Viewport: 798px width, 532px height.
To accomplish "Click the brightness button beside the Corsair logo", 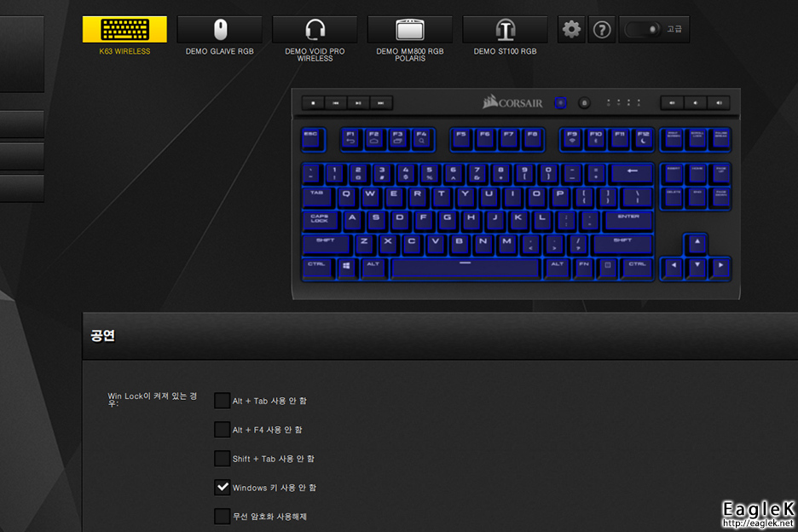I will pos(560,103).
